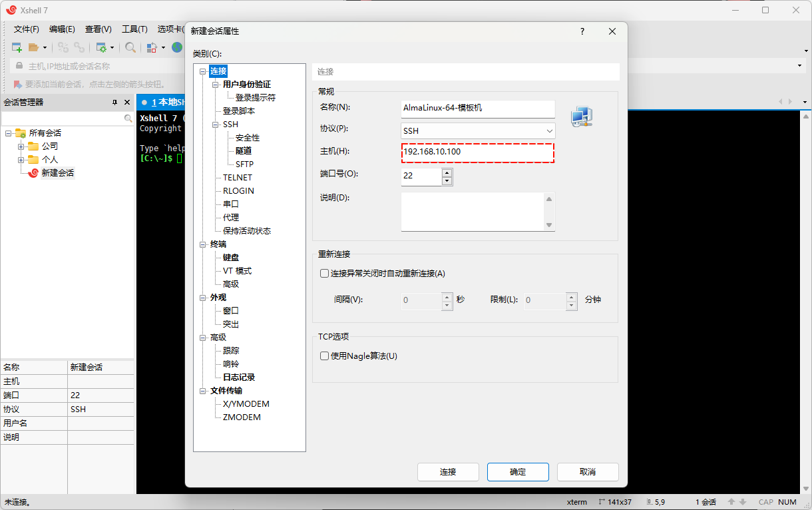812x510 pixels.
Task: Increase 端口号 with the up stepper arrow
Action: [446, 172]
